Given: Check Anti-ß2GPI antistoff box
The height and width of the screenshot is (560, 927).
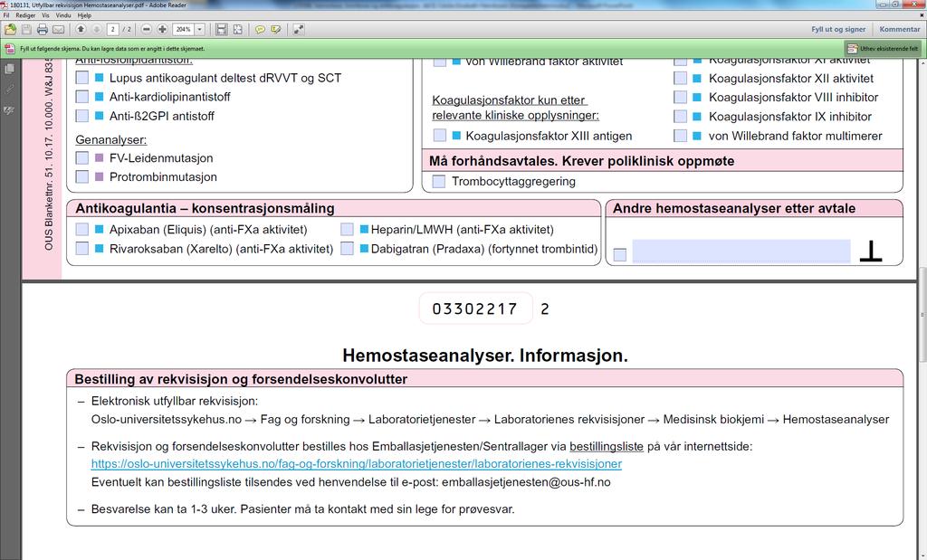Looking at the screenshot, I should [x=82, y=116].
